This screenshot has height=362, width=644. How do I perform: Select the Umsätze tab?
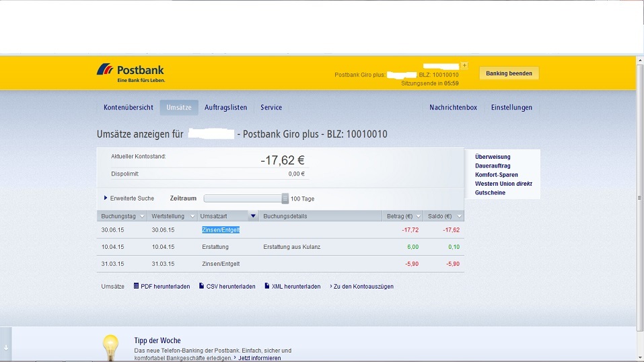click(x=179, y=107)
